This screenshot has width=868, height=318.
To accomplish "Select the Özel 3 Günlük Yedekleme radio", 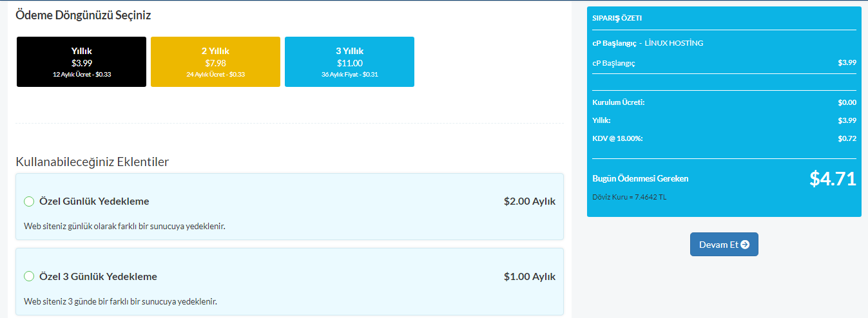I will point(29,277).
